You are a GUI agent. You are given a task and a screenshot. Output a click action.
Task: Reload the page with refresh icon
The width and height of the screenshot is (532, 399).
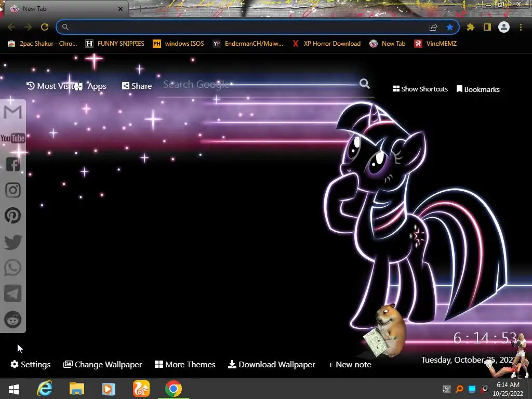click(x=45, y=27)
